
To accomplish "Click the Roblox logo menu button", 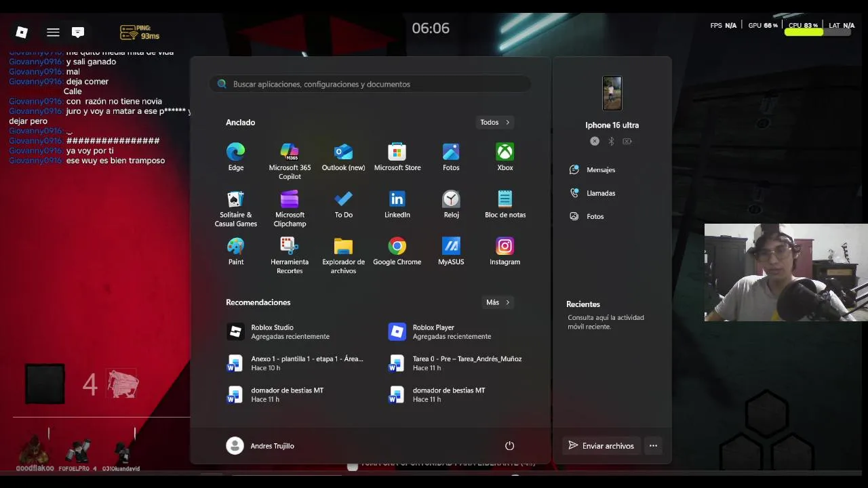I will point(22,32).
